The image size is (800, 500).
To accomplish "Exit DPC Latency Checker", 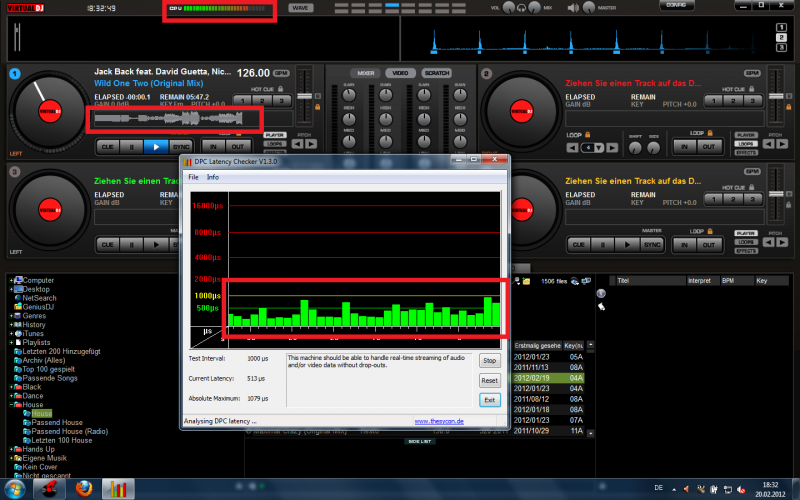I will [x=489, y=400].
